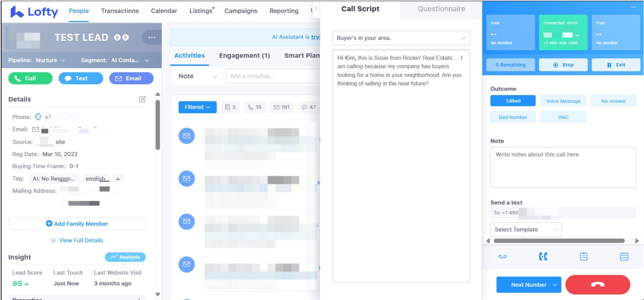Select No Answer outcome
The width and height of the screenshot is (644, 300).
pyautogui.click(x=613, y=101)
